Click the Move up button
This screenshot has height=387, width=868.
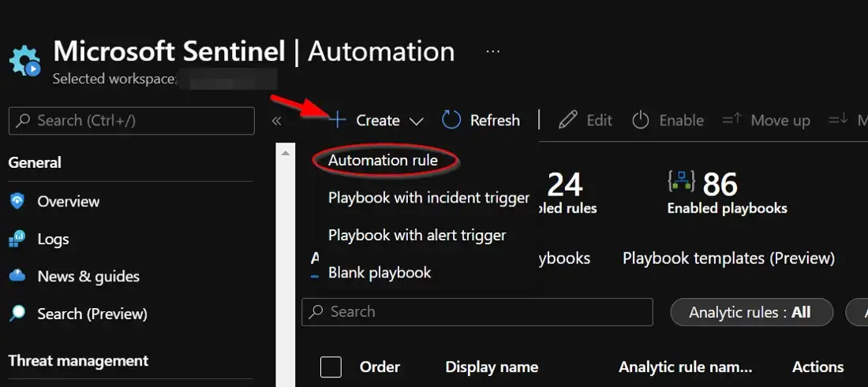tap(766, 120)
